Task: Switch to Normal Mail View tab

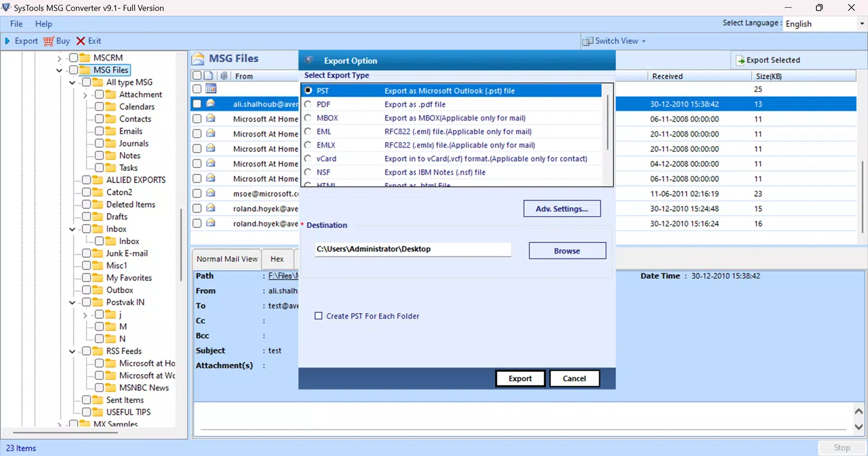Action: (227, 259)
